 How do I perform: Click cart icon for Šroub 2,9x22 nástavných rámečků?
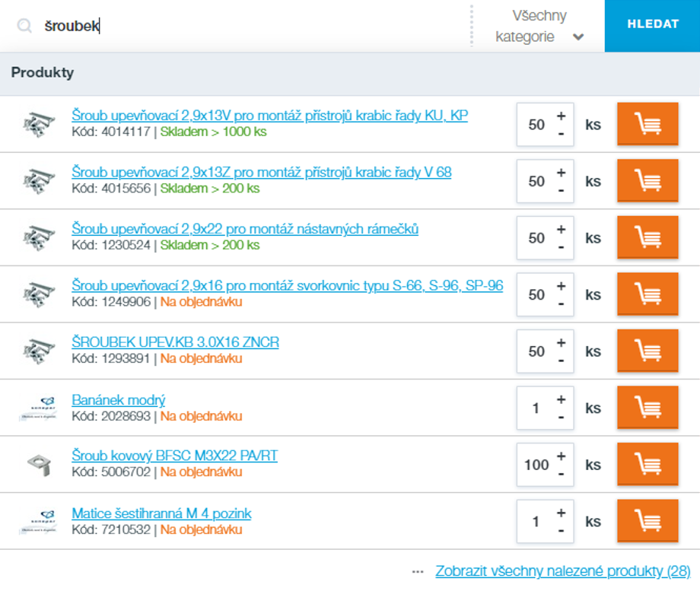pyautogui.click(x=647, y=237)
